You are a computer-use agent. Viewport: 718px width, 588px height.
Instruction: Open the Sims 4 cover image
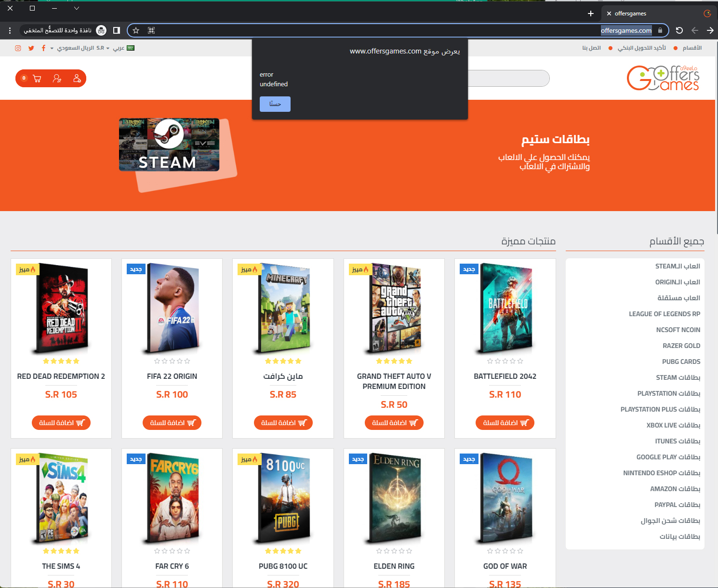(x=61, y=497)
